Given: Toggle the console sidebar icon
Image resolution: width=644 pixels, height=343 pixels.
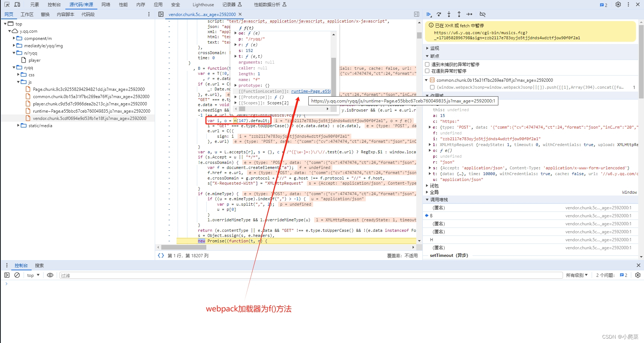Looking at the screenshot, I should (7, 275).
